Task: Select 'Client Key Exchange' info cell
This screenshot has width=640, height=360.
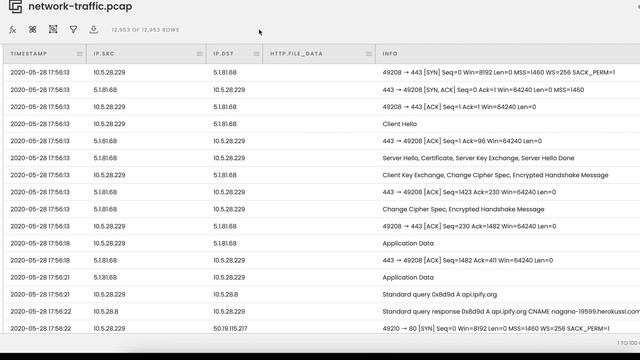Action: click(x=496, y=175)
